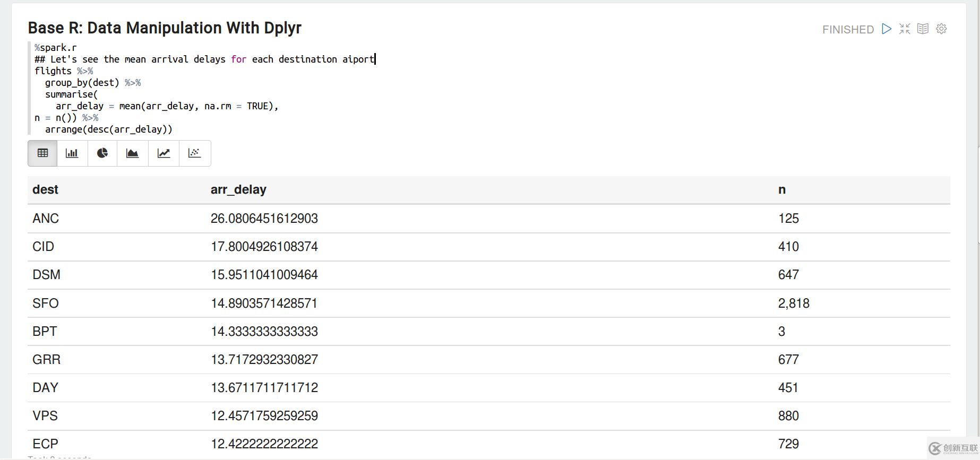Select the ANC destination cell
The image size is (980, 460).
tap(46, 218)
